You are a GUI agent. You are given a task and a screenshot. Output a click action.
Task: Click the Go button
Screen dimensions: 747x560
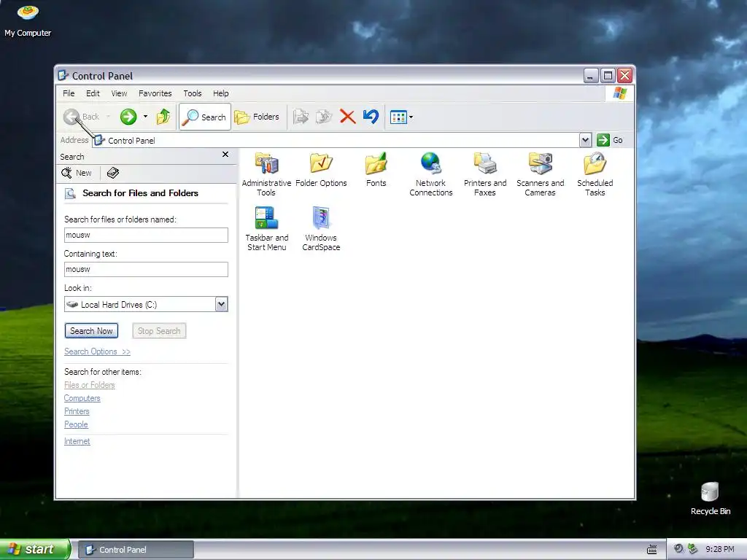(x=610, y=140)
